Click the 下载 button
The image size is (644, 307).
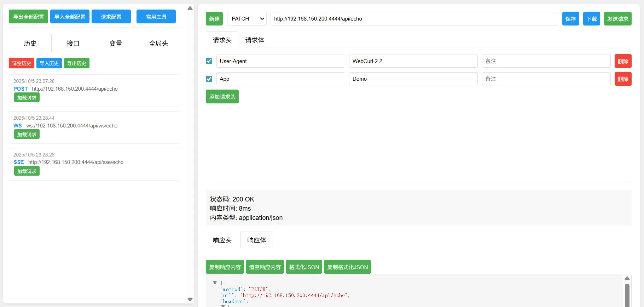pos(591,19)
